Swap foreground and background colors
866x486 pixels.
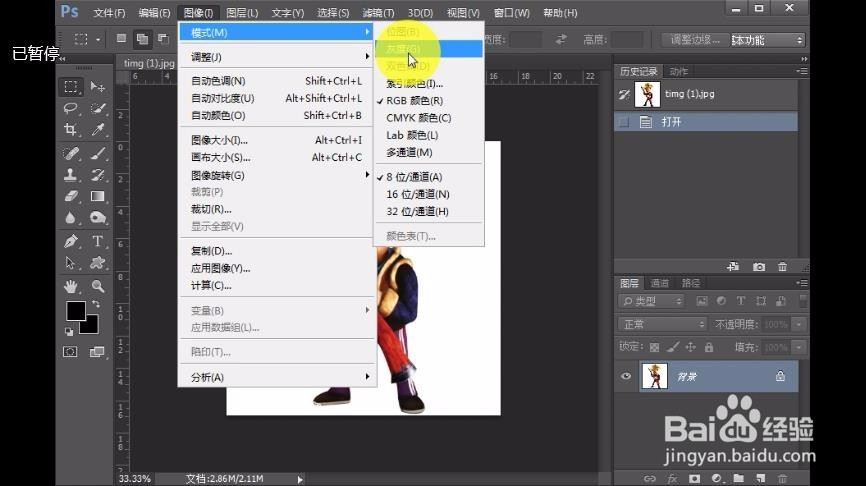point(96,304)
